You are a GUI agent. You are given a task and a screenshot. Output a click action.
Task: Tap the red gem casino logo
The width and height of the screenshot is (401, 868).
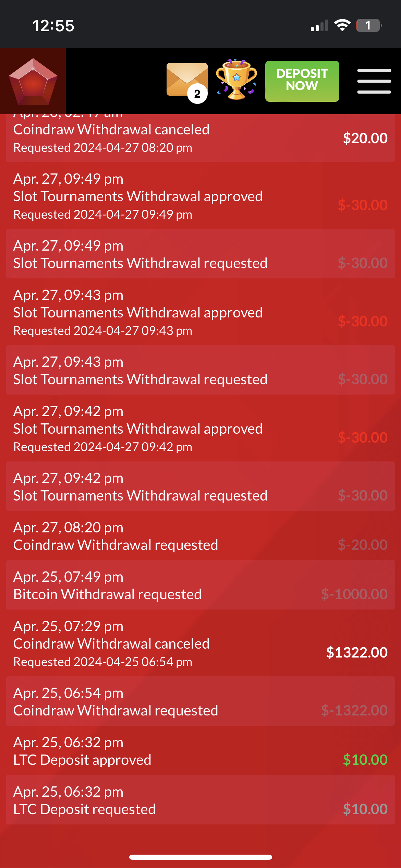(x=33, y=81)
